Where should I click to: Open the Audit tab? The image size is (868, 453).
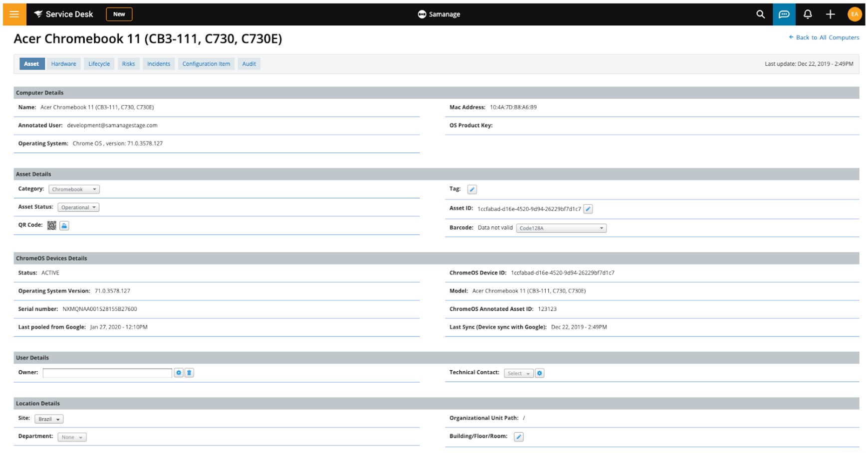249,64
